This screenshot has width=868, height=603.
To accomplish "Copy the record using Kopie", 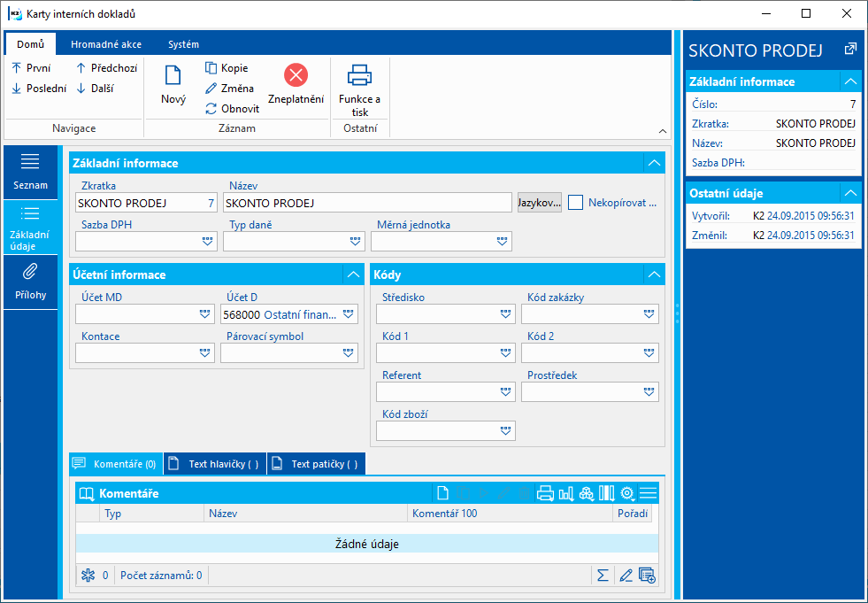I will 227,68.
